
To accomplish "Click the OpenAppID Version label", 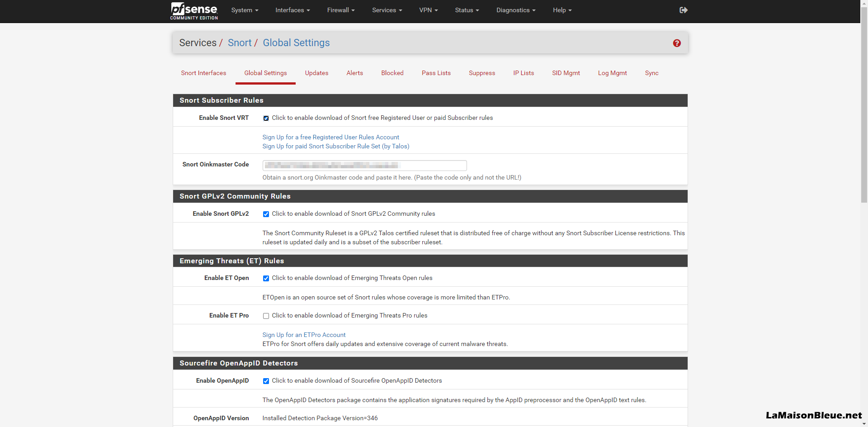I will click(221, 418).
